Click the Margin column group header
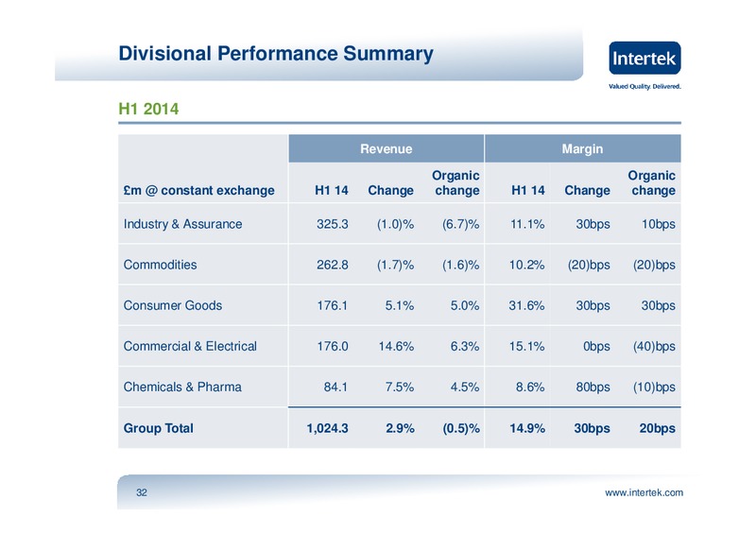The height and width of the screenshot is (534, 756). 582,148
